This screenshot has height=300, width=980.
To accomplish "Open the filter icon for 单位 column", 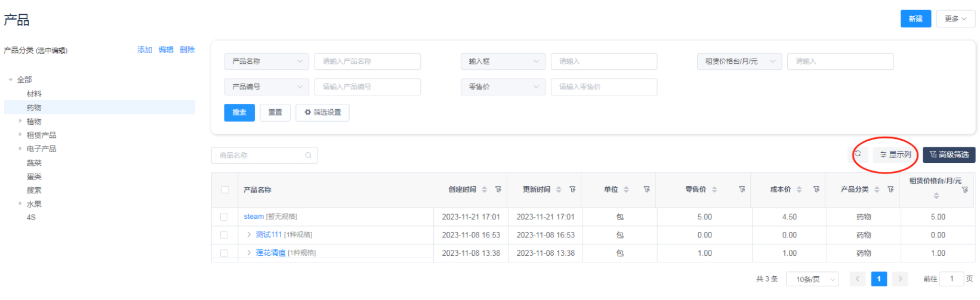I will click(646, 190).
